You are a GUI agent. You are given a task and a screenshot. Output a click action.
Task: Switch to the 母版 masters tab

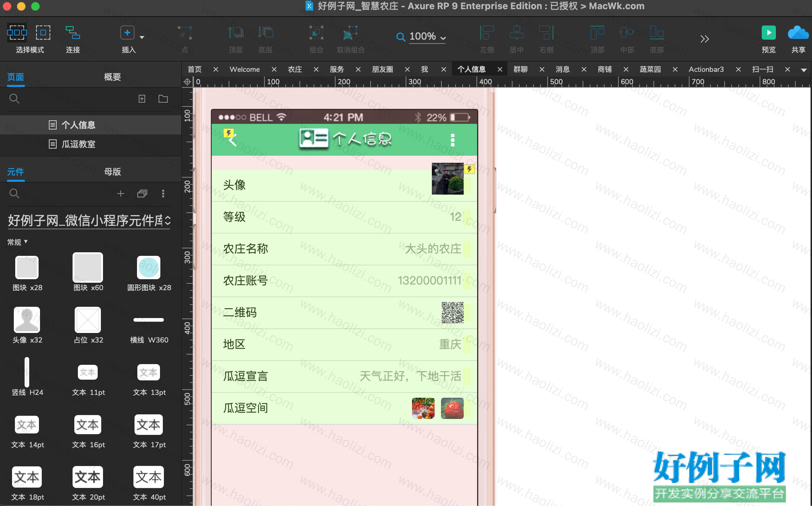tap(112, 172)
